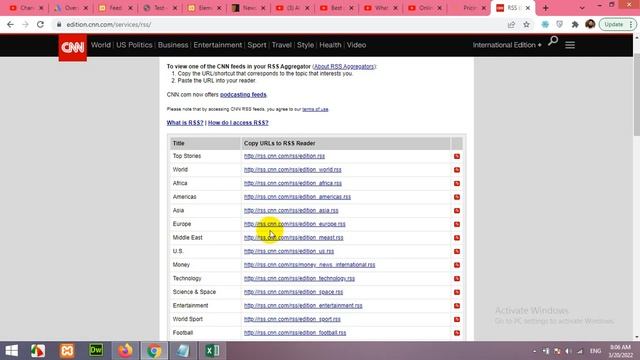The width and height of the screenshot is (640, 360).
Task: Click RSS icon for Americas row
Action: click(x=457, y=197)
